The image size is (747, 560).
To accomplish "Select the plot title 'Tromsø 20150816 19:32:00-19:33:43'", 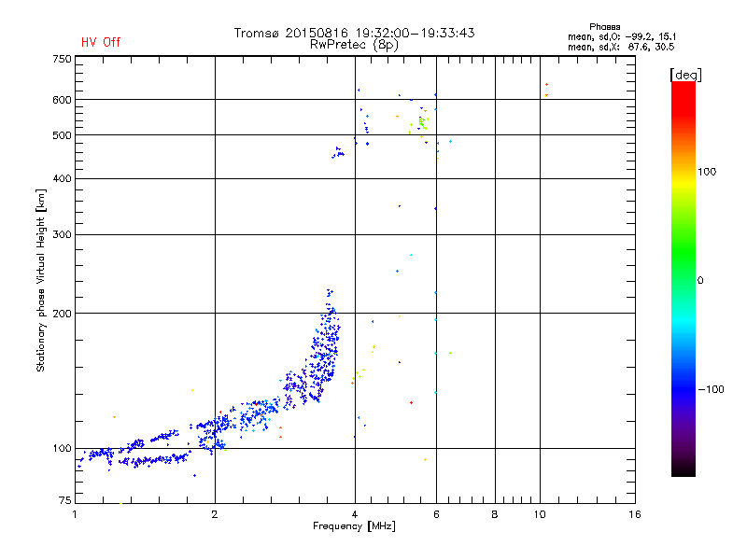I will [355, 33].
